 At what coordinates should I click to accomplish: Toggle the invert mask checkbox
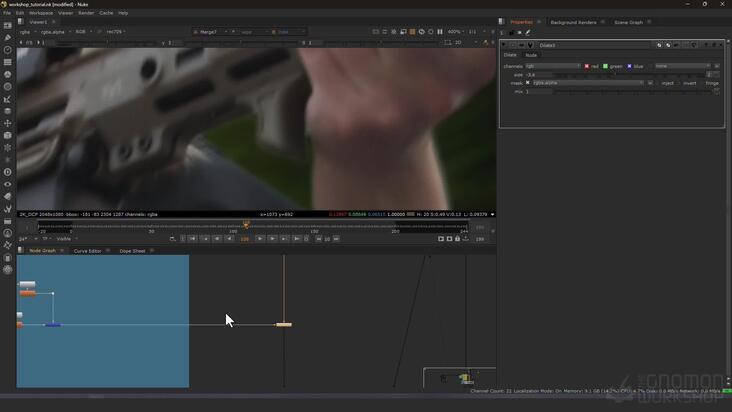pos(680,83)
